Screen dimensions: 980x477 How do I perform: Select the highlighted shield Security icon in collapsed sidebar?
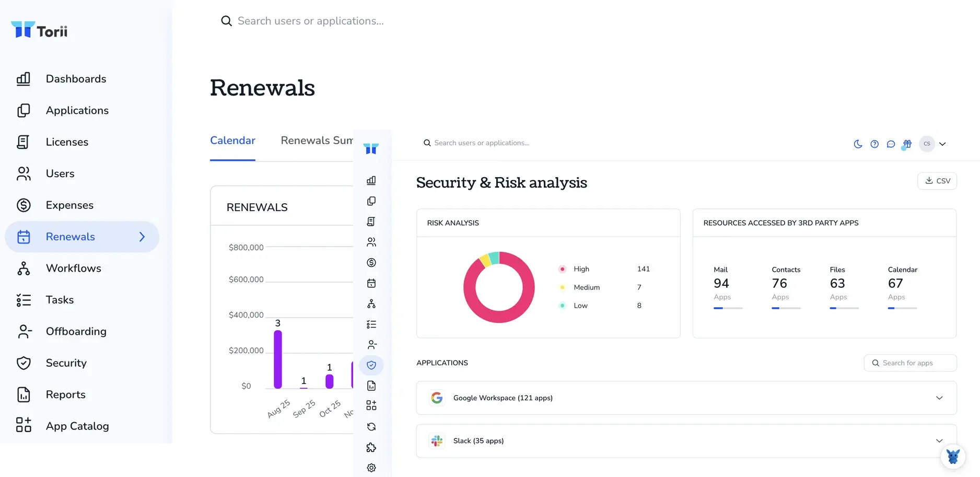(x=371, y=365)
